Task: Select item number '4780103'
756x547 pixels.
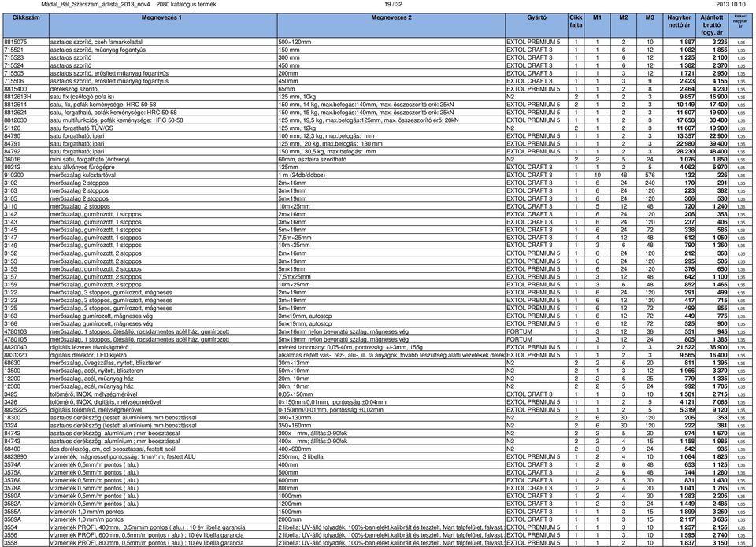Action: [x=16, y=331]
